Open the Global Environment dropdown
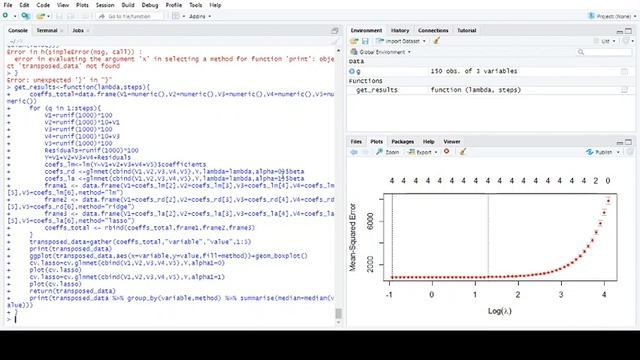This screenshot has width=640, height=360. pyautogui.click(x=380, y=52)
